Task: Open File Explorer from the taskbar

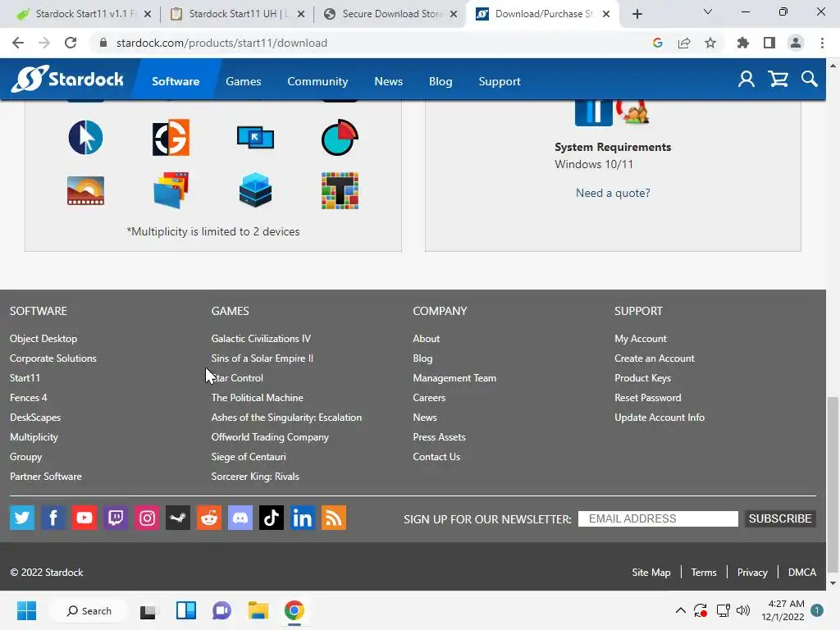Action: (x=258, y=610)
